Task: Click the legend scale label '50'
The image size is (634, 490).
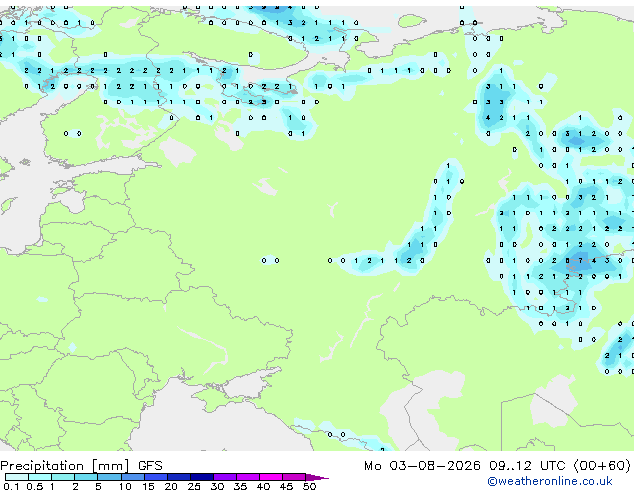Action: tap(309, 486)
